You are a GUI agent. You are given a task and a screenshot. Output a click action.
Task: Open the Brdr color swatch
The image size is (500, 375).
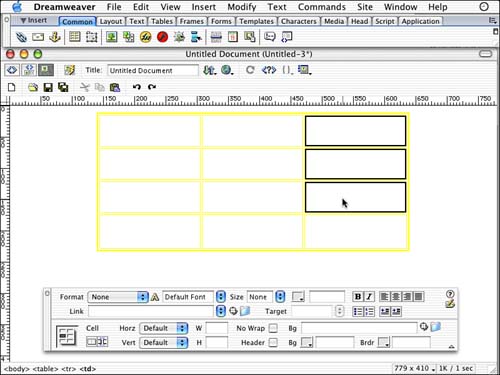click(x=384, y=342)
